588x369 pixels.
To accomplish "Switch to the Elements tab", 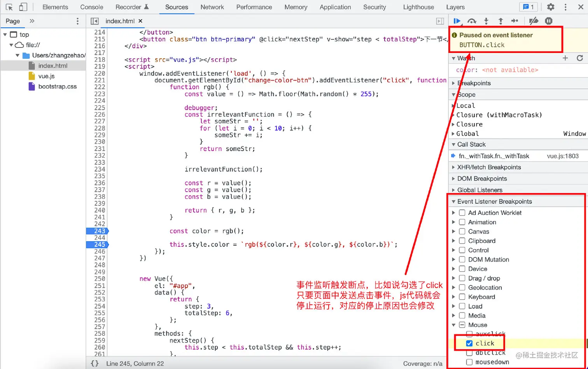I will pyautogui.click(x=55, y=7).
